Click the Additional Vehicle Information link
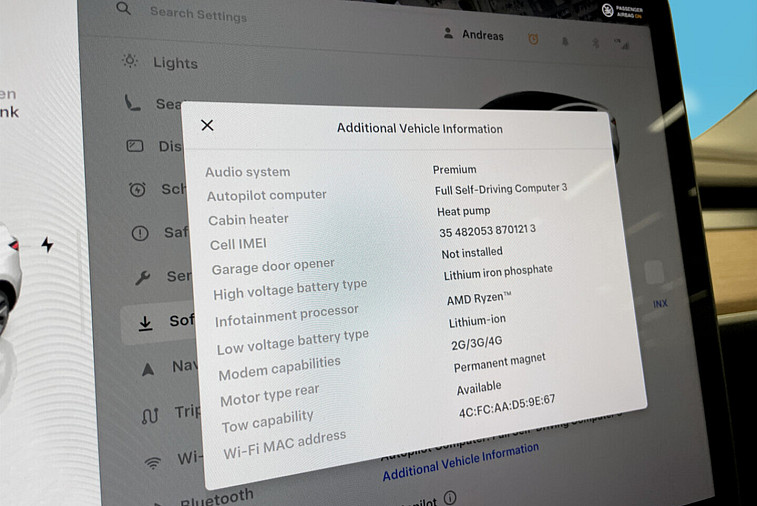Screen dimensions: 757x506 (460, 462)
